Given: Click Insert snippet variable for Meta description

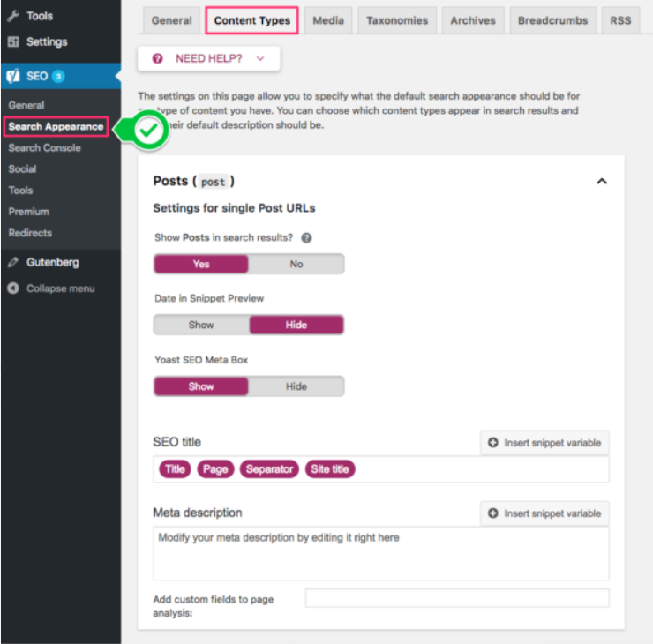Looking at the screenshot, I should tap(544, 513).
